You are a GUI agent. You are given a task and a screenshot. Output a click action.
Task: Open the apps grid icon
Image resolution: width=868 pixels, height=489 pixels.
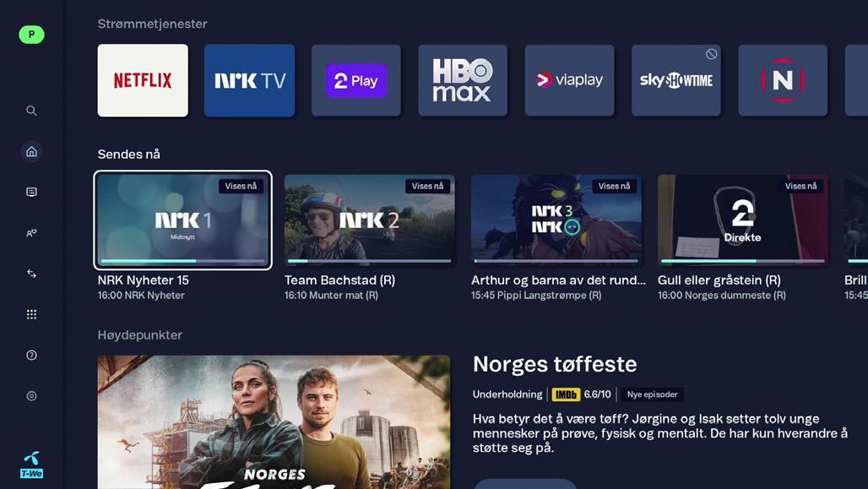point(31,314)
